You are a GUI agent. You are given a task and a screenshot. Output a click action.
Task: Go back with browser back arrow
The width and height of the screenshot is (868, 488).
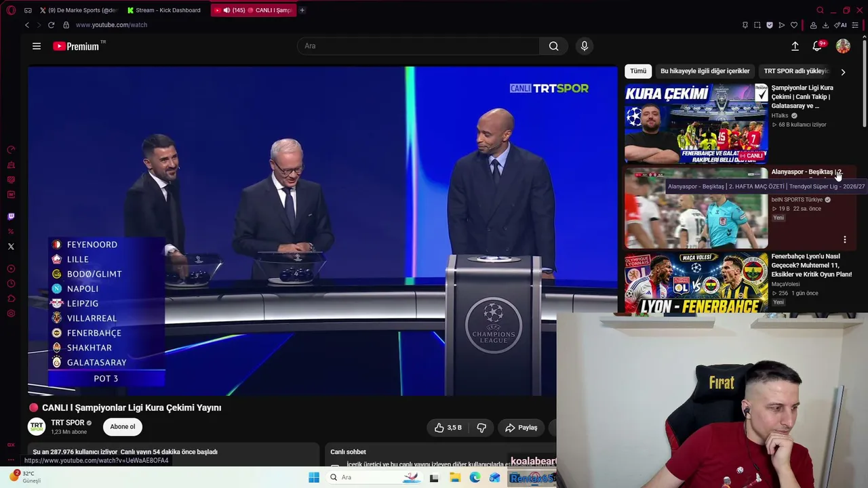(x=27, y=25)
